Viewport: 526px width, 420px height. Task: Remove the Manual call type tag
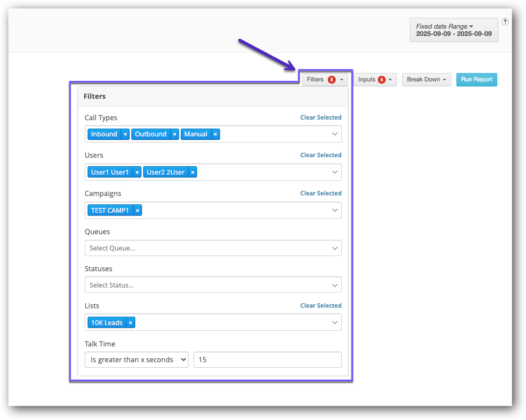[x=215, y=134]
